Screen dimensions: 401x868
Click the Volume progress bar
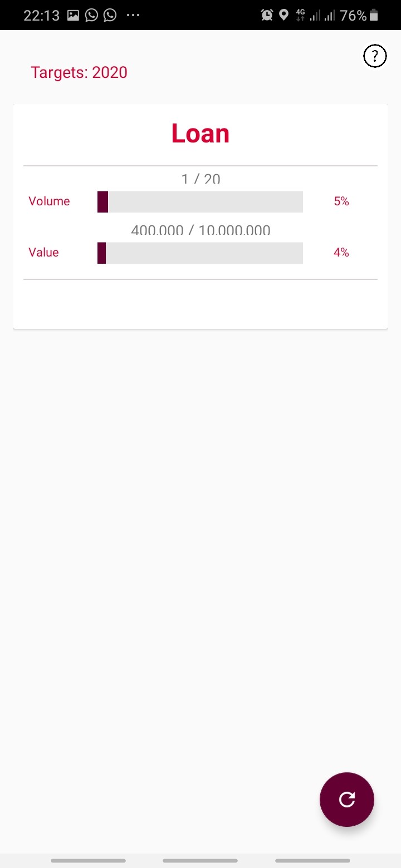(x=200, y=201)
